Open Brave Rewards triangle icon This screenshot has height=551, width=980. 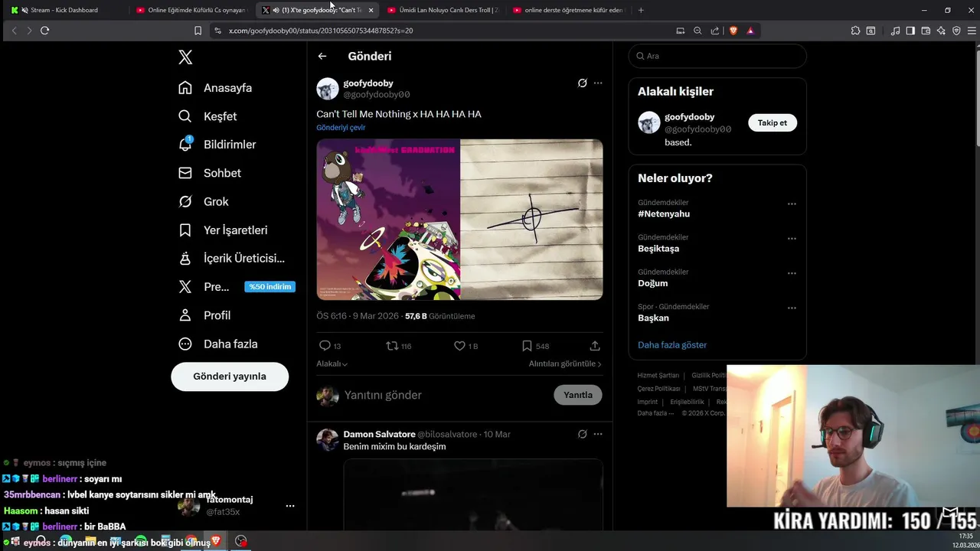(x=750, y=31)
